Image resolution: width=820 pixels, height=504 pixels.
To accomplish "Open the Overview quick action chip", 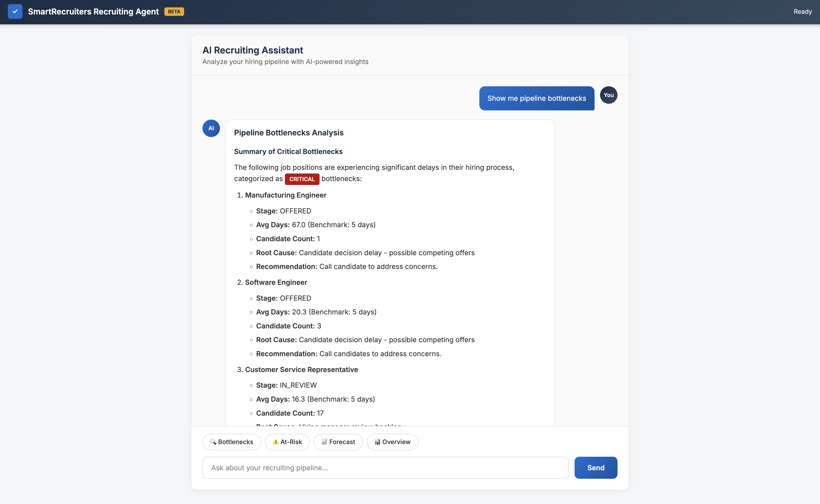I will (x=392, y=442).
